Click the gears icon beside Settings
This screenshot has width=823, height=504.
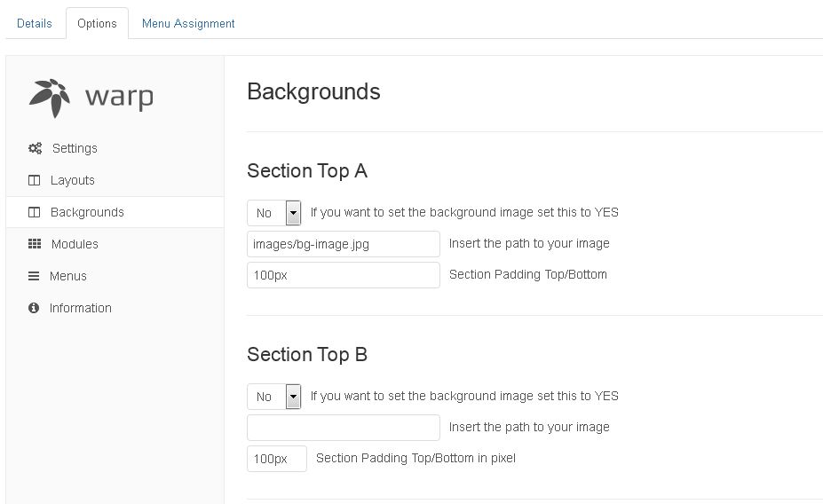35,148
